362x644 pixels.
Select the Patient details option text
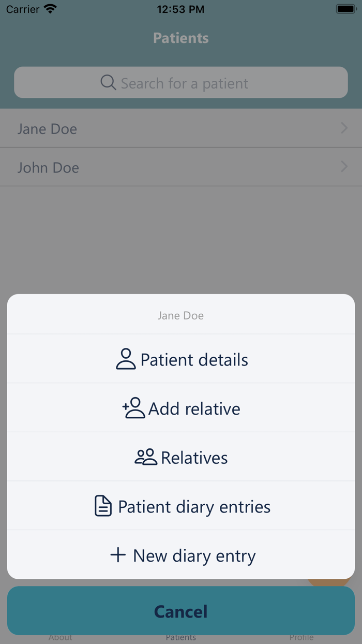pyautogui.click(x=194, y=360)
